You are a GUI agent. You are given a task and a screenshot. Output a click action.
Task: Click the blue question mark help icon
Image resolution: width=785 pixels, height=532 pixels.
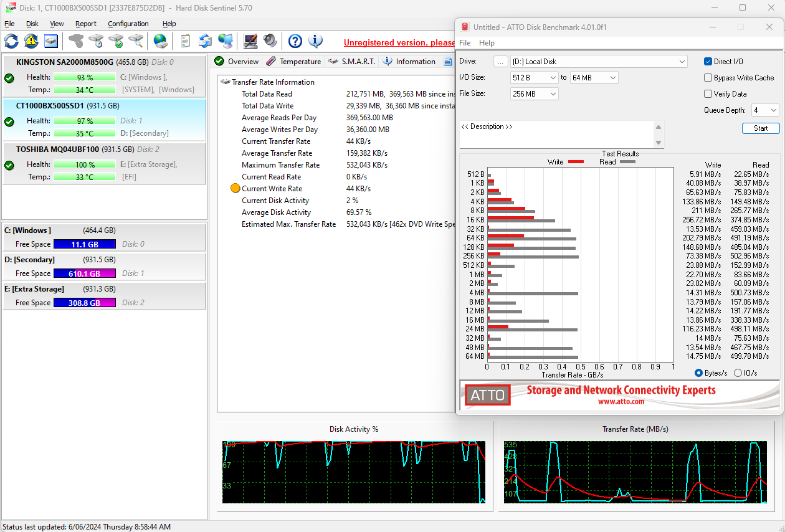[295, 41]
